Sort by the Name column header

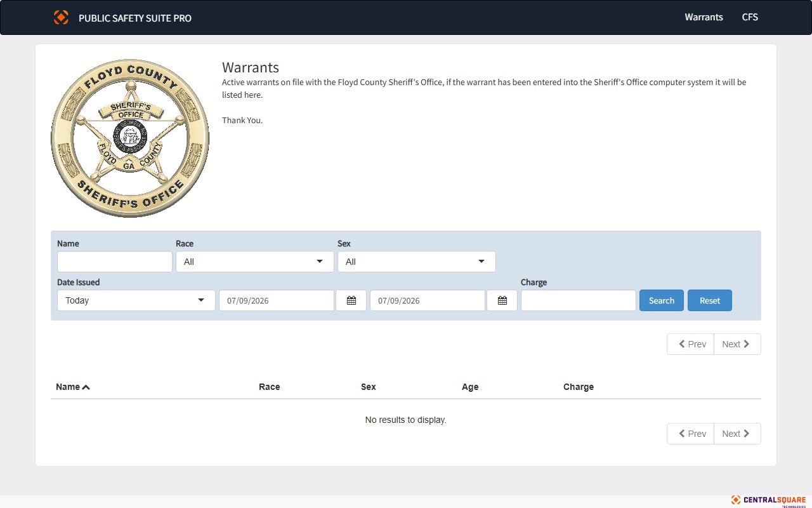click(x=73, y=387)
